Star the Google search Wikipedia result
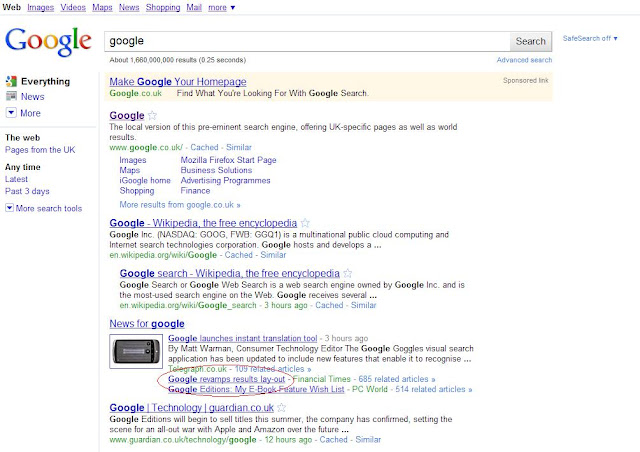Image resolution: width=640 pixels, height=452 pixels. pos(348,273)
